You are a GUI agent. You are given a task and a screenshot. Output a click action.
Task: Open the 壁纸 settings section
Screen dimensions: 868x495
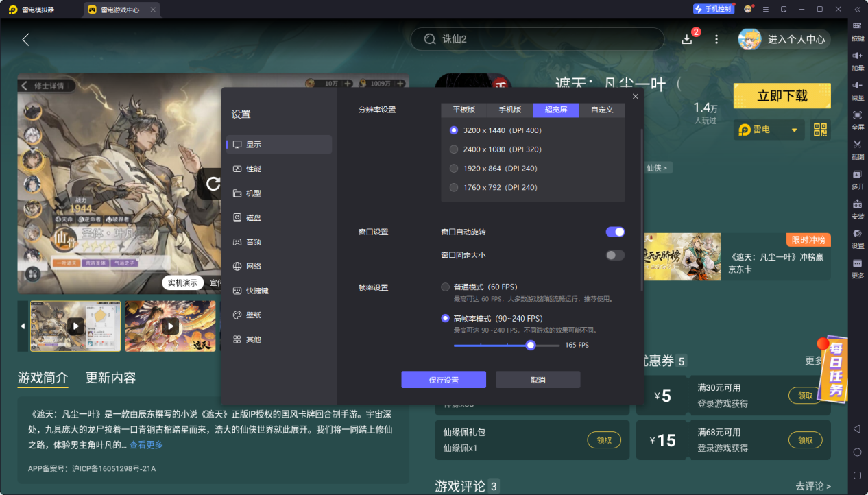coord(279,315)
